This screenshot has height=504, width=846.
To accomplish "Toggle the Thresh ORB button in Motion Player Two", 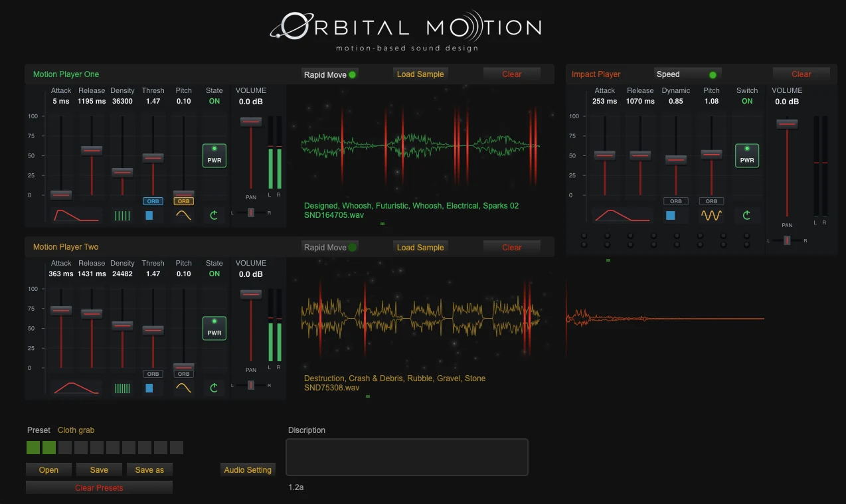I will (153, 374).
